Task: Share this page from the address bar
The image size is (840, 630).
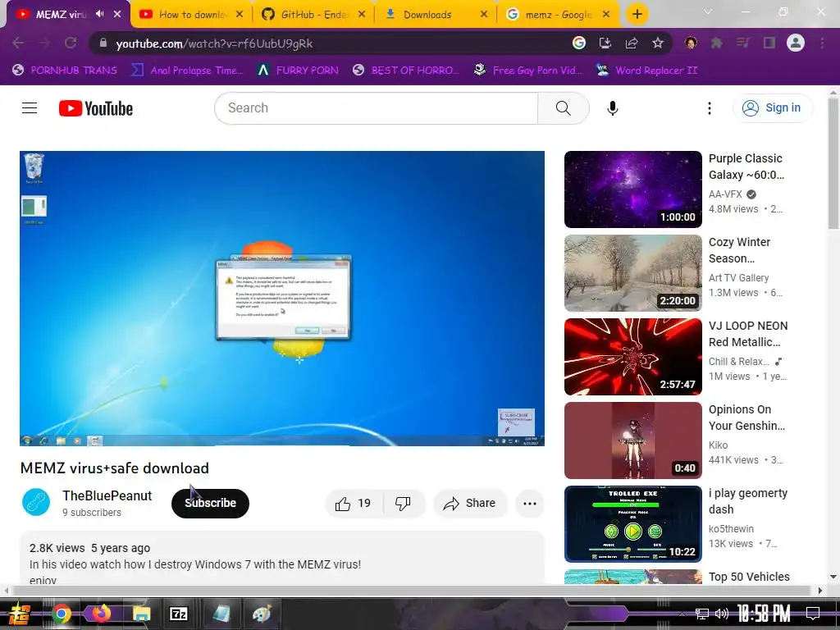Action: (632, 43)
